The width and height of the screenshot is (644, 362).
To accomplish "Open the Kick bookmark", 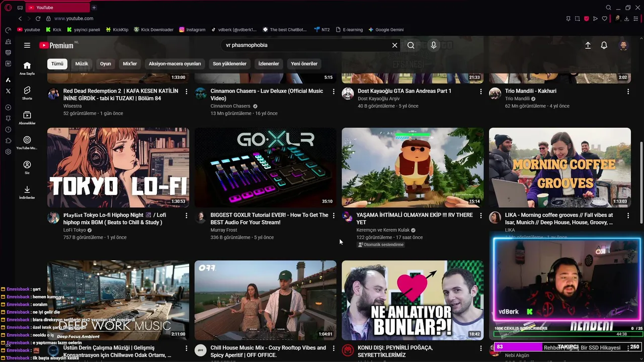I will (53, 30).
